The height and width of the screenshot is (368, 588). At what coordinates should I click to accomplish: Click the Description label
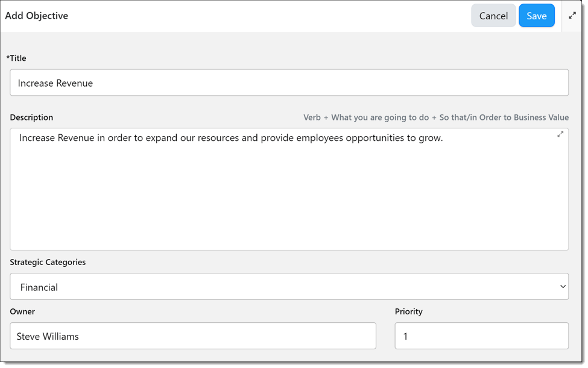pos(31,117)
